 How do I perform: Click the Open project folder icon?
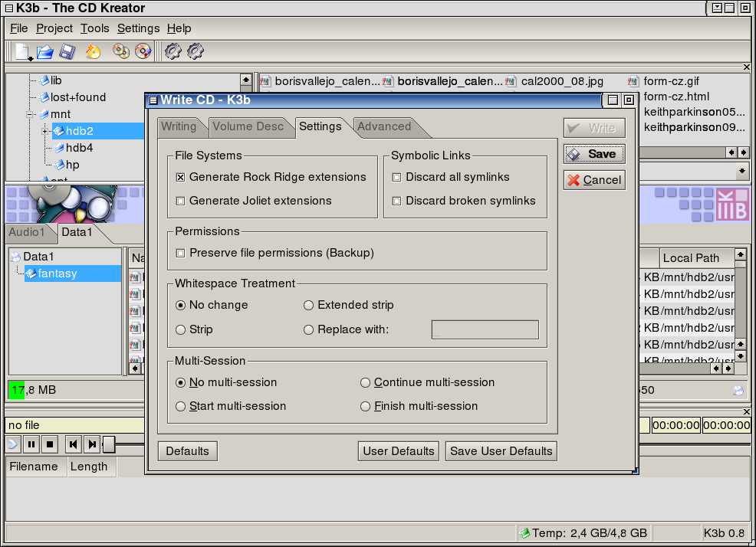[x=45, y=51]
